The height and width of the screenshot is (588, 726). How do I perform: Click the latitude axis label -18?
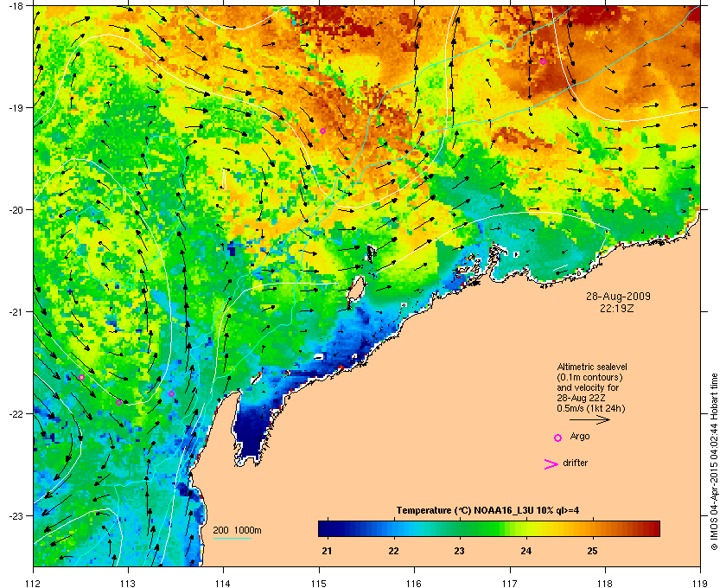[15, 5]
